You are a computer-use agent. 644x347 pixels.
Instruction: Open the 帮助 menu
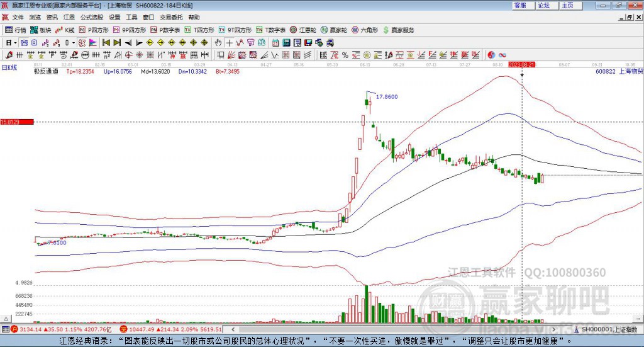(194, 17)
